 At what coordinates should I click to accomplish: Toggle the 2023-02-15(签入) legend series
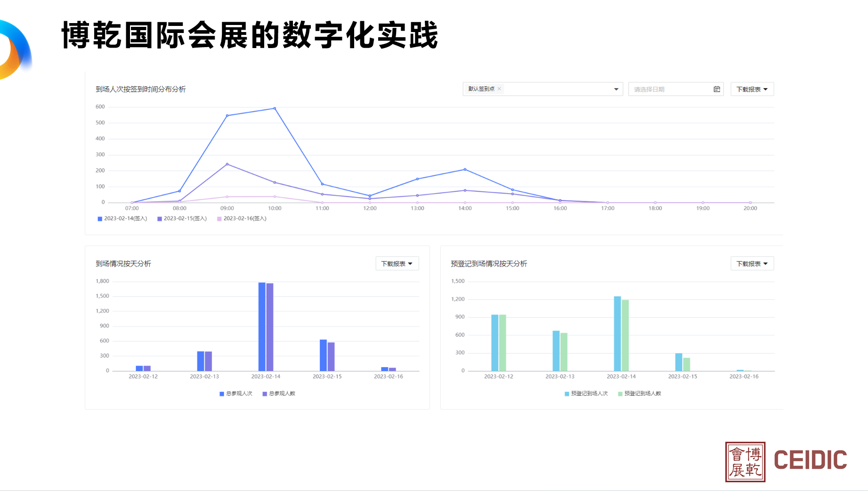(184, 218)
